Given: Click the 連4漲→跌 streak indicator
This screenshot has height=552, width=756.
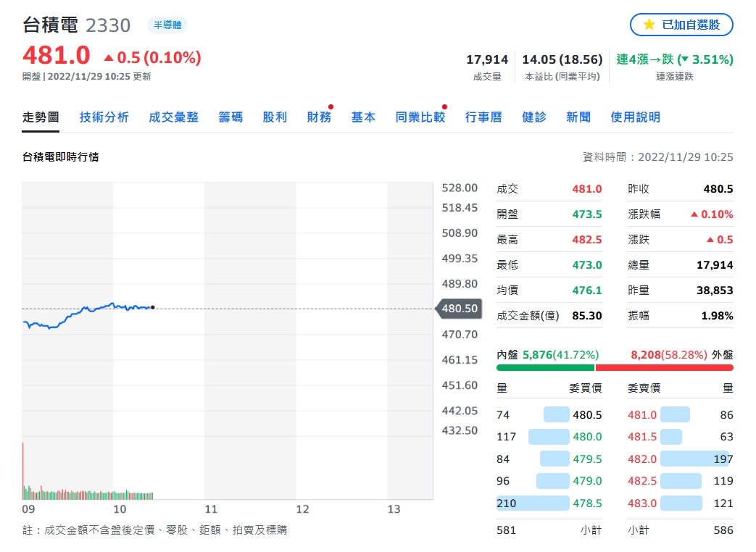Looking at the screenshot, I should pyautogui.click(x=675, y=59).
